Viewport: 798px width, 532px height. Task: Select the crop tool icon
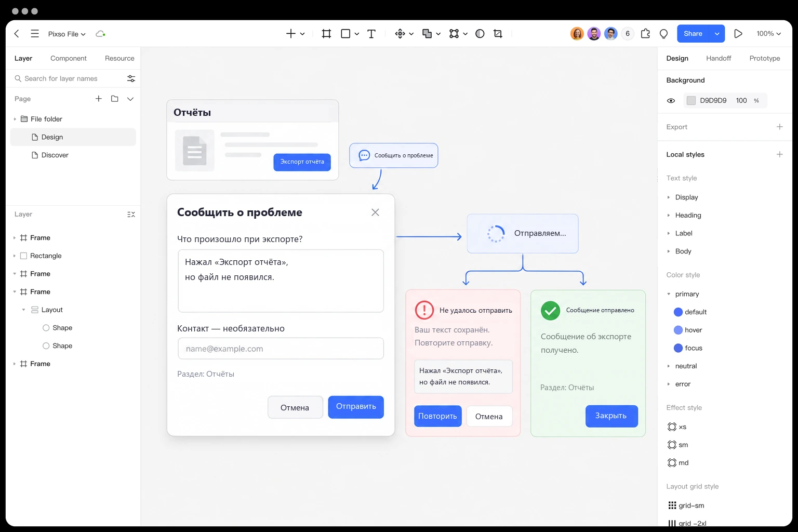tap(498, 34)
